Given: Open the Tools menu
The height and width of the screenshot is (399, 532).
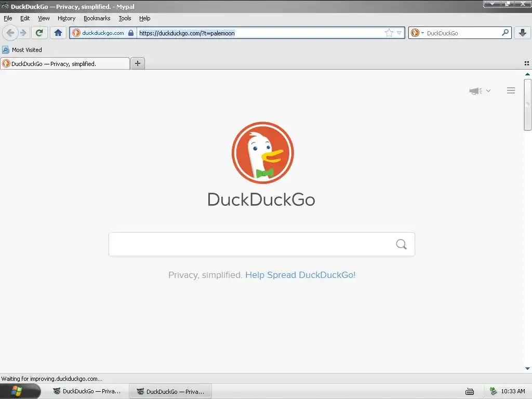Looking at the screenshot, I should (x=125, y=18).
